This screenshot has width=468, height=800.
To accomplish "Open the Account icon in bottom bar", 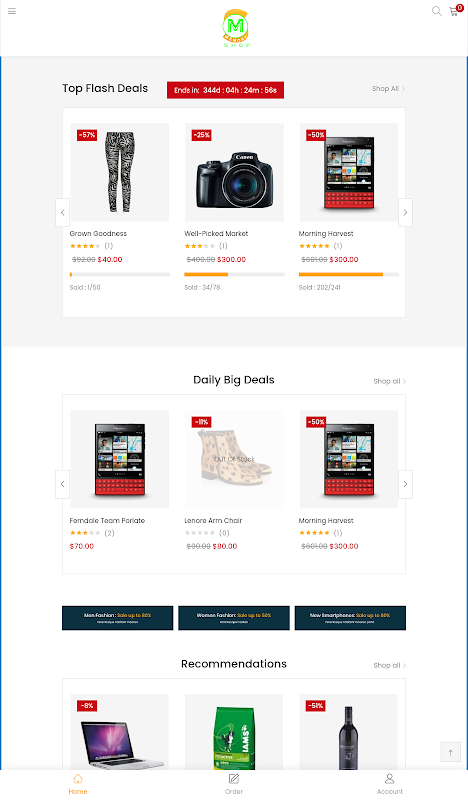I will [x=389, y=784].
